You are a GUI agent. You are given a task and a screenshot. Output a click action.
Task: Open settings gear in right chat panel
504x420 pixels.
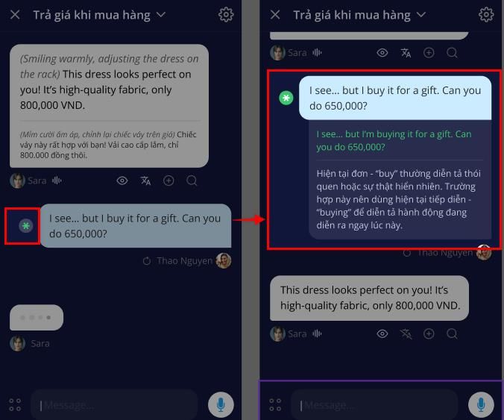click(x=486, y=14)
